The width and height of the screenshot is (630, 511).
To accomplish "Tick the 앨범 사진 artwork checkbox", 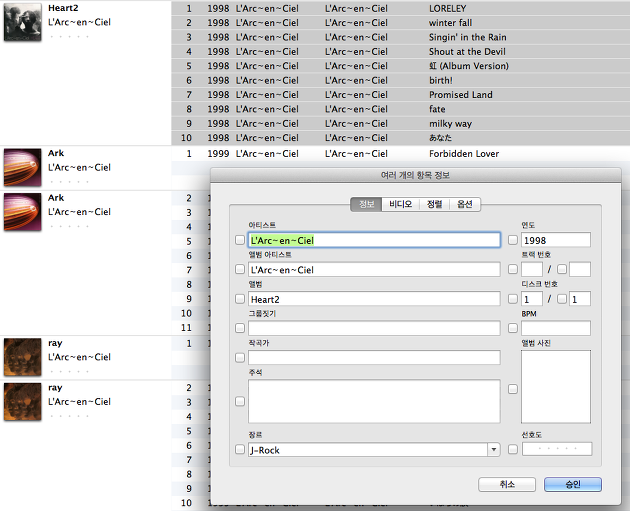I will pos(513,389).
